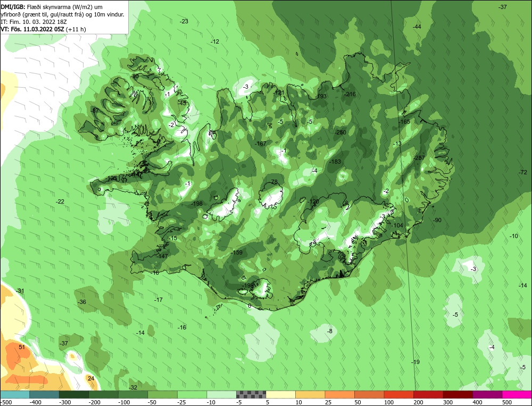Select the dark teal -400 to -300 swatch
The image size is (532, 406).
click(45, 394)
